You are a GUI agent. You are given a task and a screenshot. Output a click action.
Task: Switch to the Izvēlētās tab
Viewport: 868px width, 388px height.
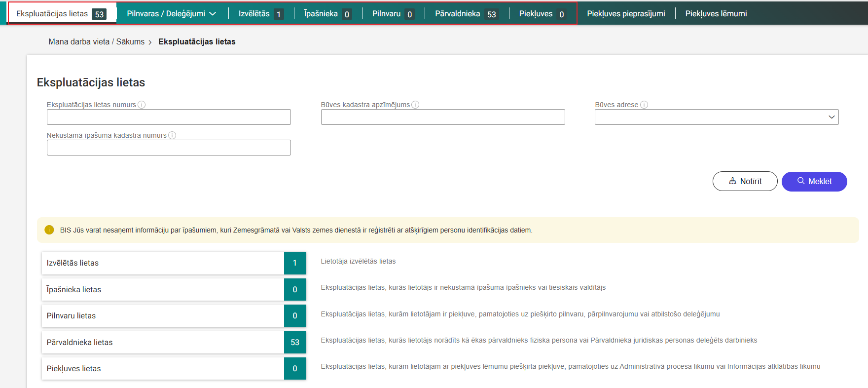pyautogui.click(x=260, y=14)
